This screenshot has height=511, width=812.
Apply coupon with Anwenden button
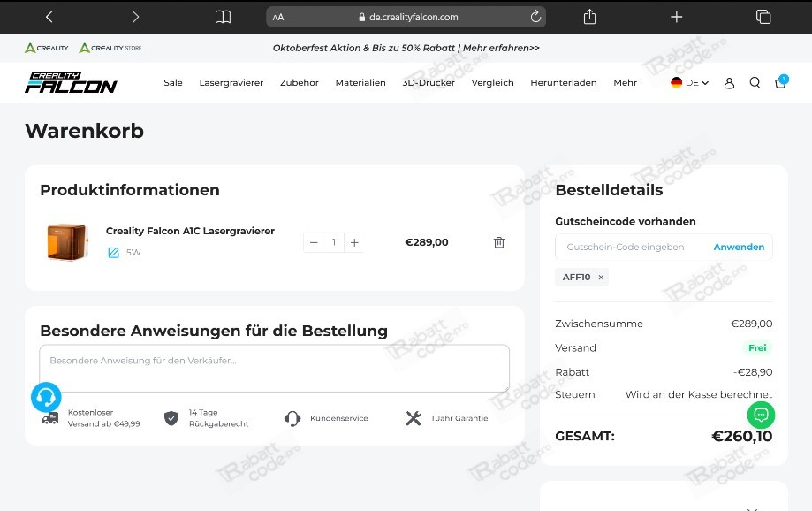click(x=739, y=248)
